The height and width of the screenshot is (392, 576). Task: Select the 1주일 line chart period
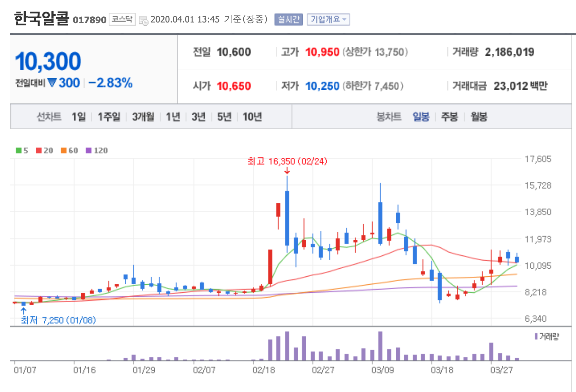(x=109, y=117)
